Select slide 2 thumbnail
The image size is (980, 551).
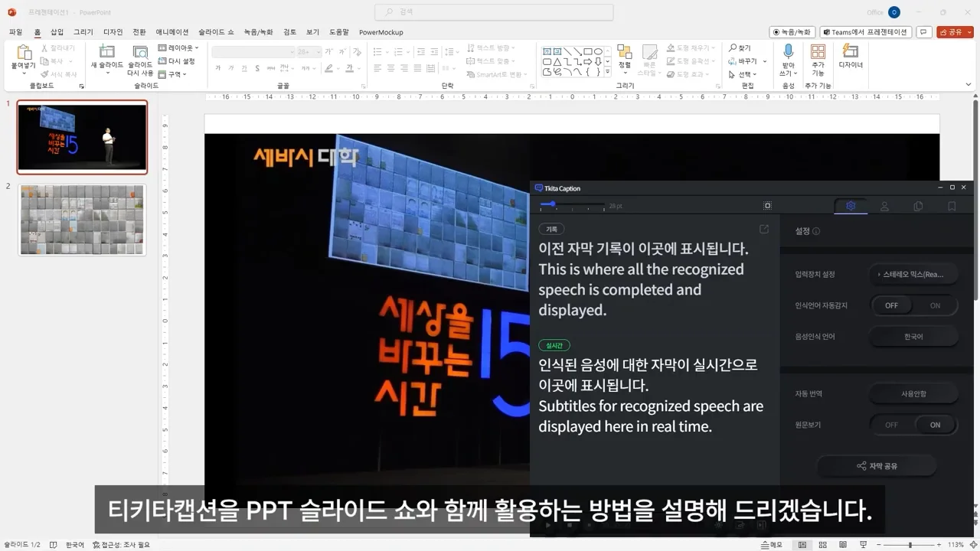click(x=82, y=220)
